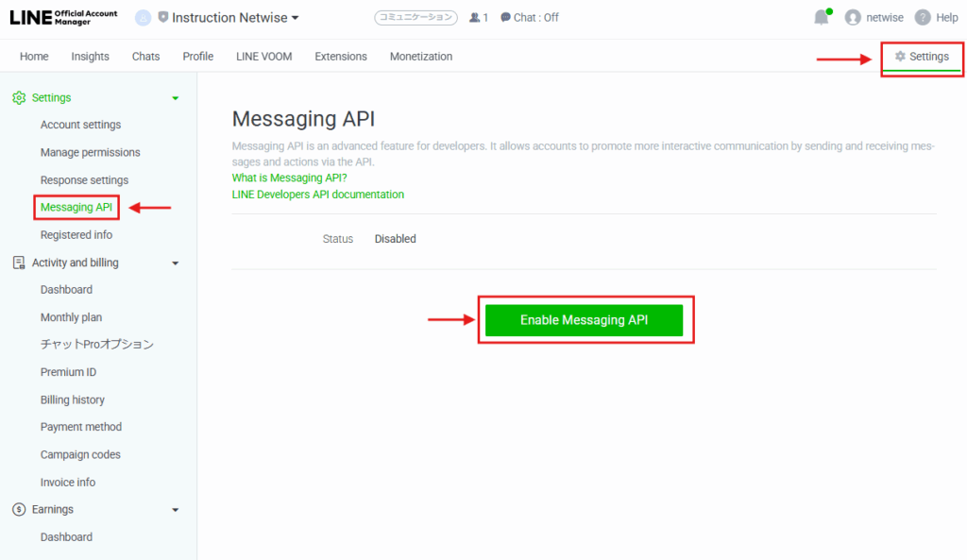
Task: Go to the Settings tab
Action: (x=922, y=57)
